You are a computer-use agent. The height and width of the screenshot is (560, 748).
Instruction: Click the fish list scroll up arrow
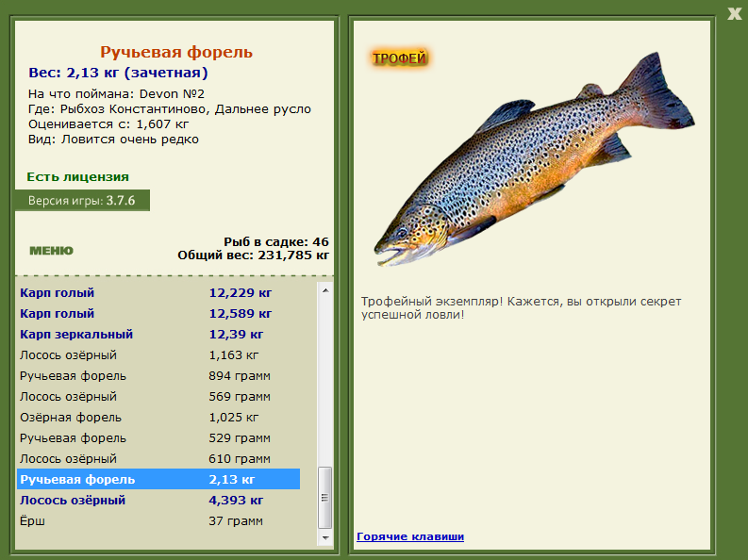(325, 290)
